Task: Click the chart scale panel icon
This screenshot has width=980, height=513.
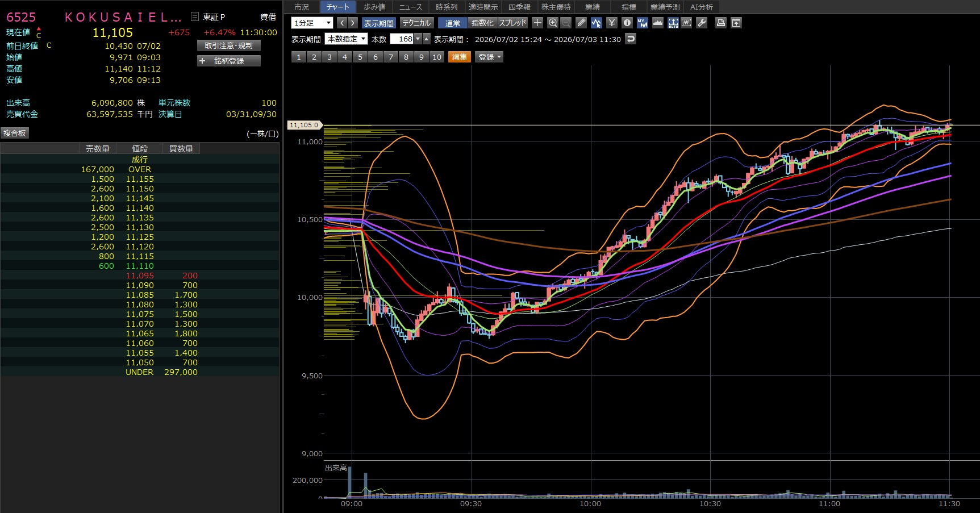Action: click(686, 23)
